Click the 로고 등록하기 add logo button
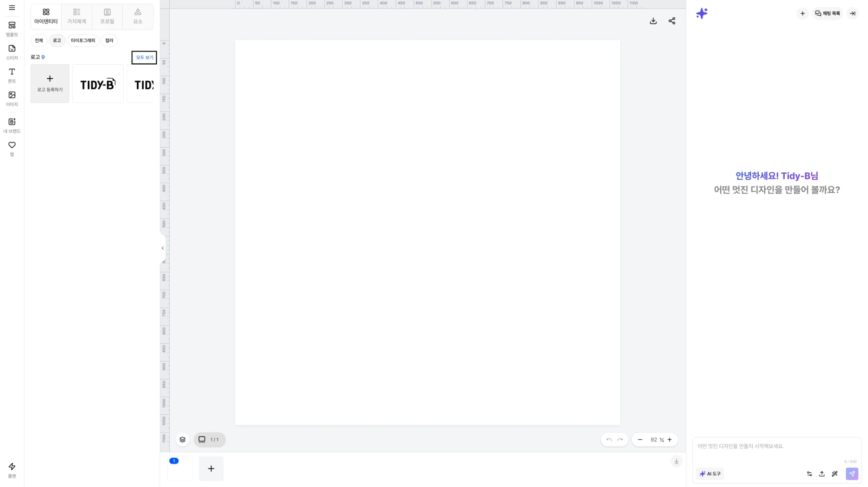This screenshot has width=868, height=487. pos(50,83)
